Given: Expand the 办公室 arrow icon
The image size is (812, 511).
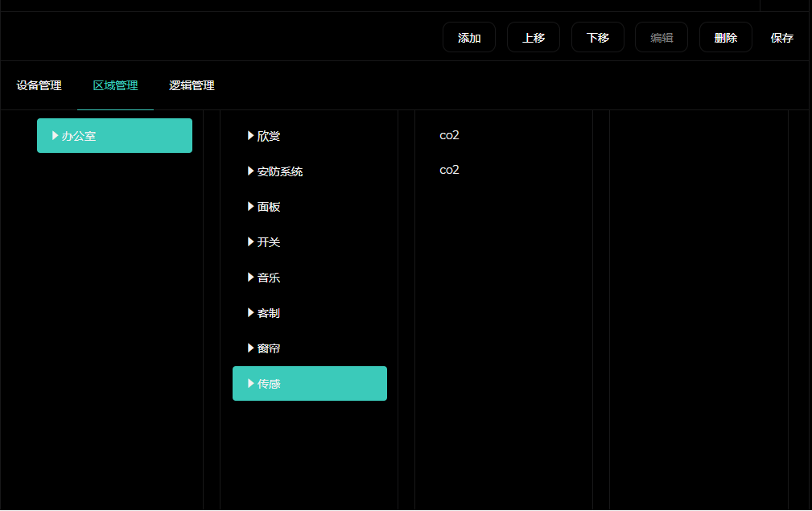Looking at the screenshot, I should pos(55,136).
